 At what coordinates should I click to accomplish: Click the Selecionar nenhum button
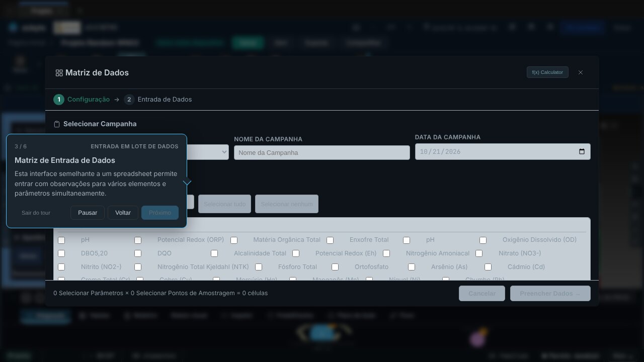pos(287,204)
